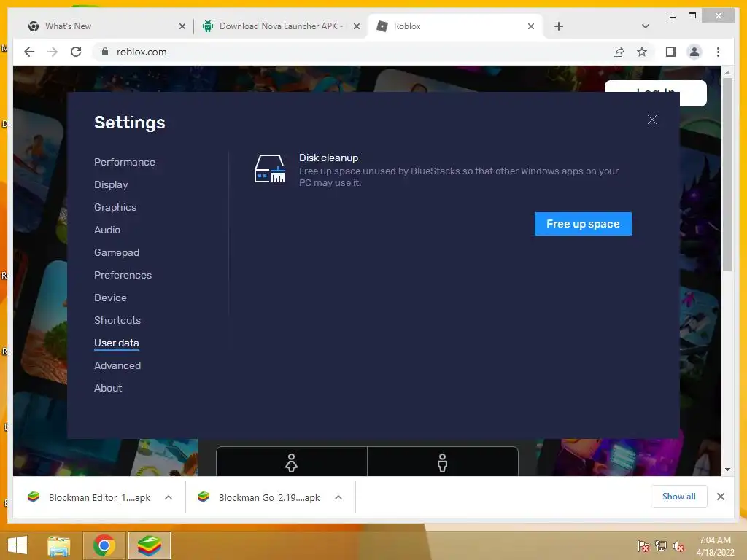Viewport: 747px width, 560px height.
Task: Select Device in the settings sidebar
Action: click(111, 297)
